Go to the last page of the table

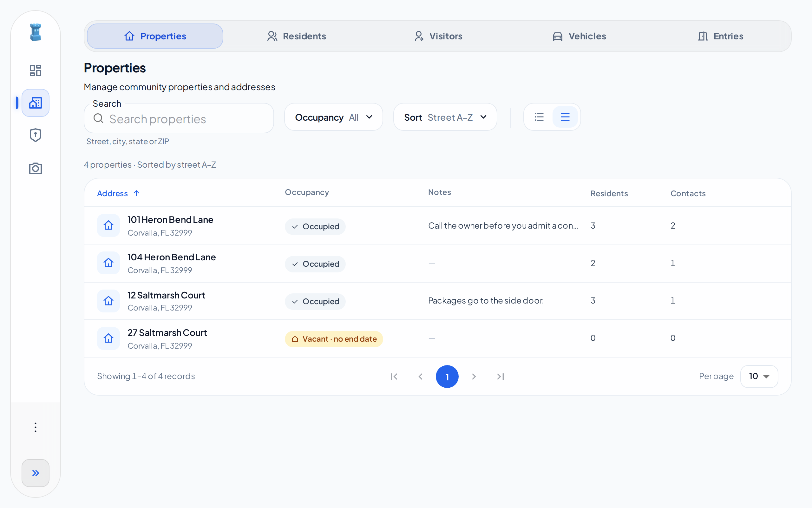click(500, 377)
